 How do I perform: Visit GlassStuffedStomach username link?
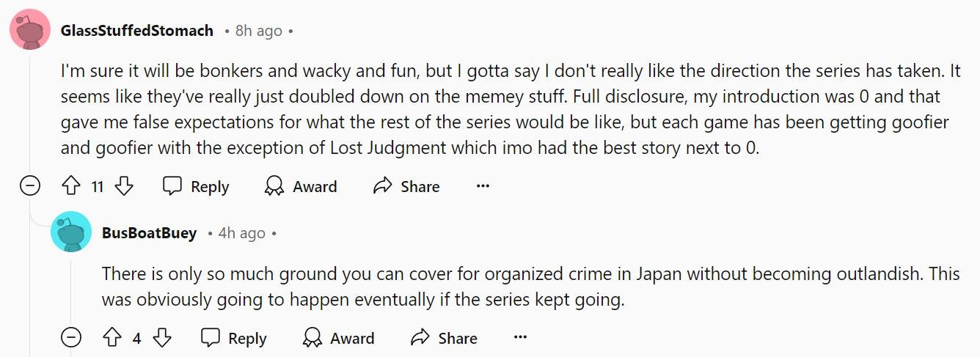(137, 31)
